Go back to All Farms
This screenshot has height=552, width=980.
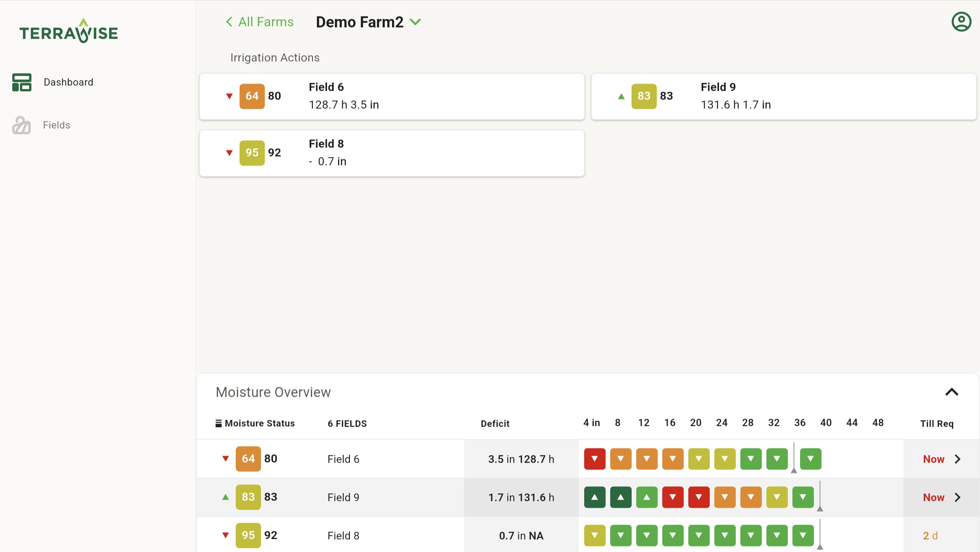coord(260,22)
